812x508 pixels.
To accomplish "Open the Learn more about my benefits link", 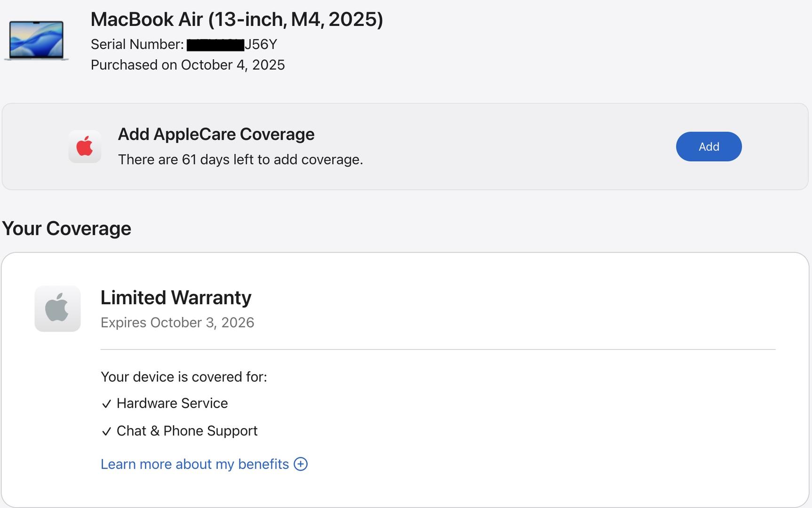I will point(194,464).
